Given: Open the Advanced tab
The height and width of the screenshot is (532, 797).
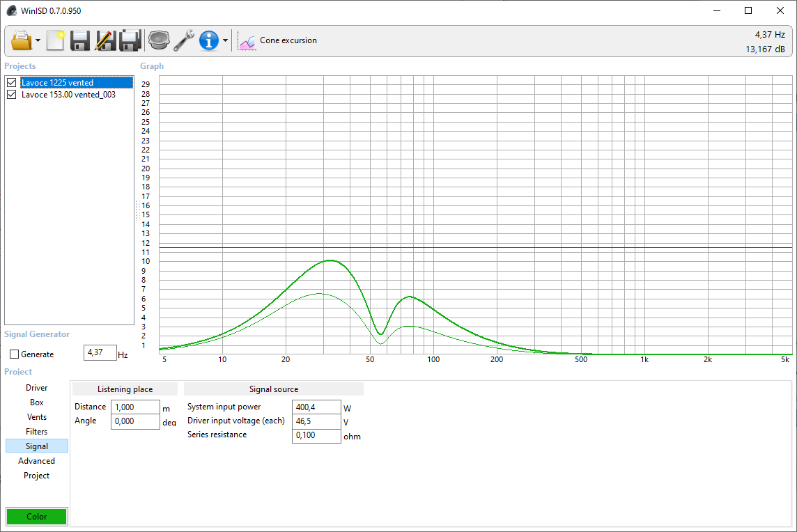Looking at the screenshot, I should tap(37, 461).
